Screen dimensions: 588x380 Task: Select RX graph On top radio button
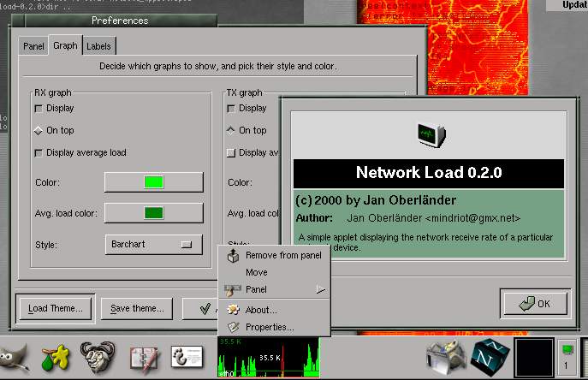pyautogui.click(x=39, y=131)
